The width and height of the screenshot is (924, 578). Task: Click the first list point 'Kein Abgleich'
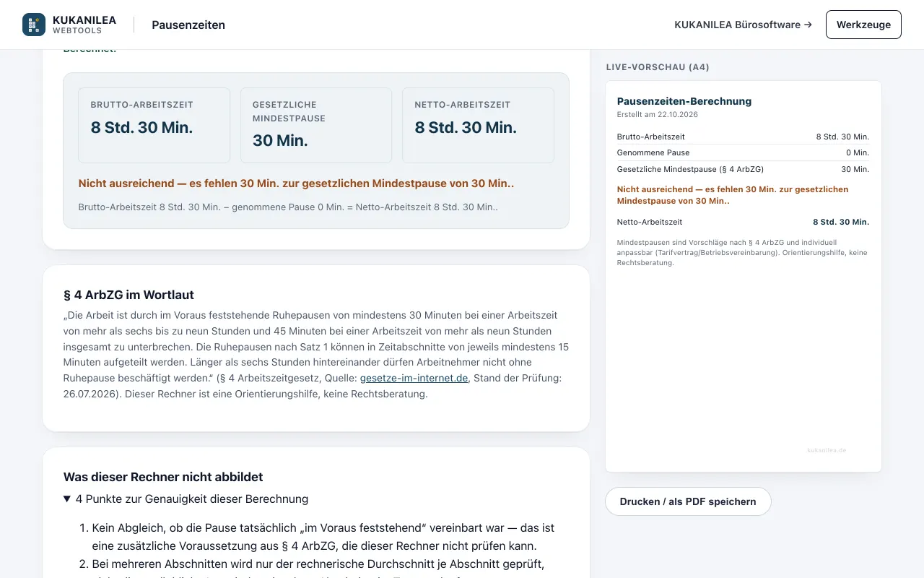pyautogui.click(x=323, y=537)
